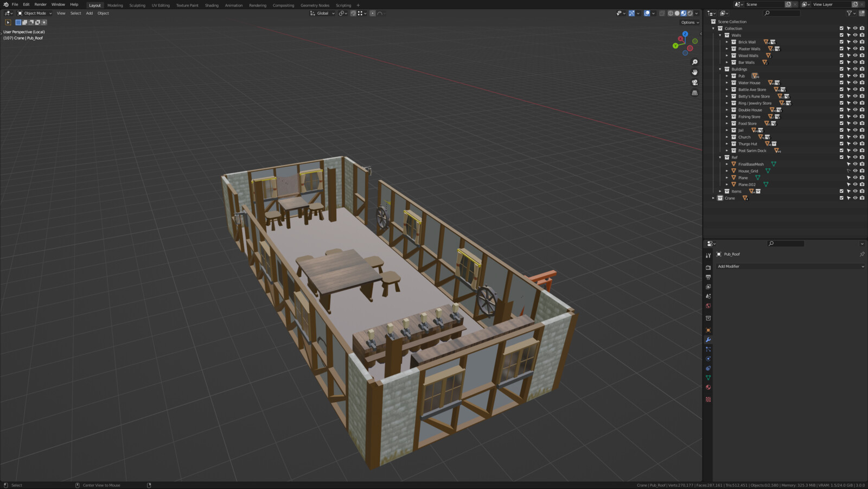The width and height of the screenshot is (868, 489).
Task: Collapse the Walls collection
Action: (720, 35)
